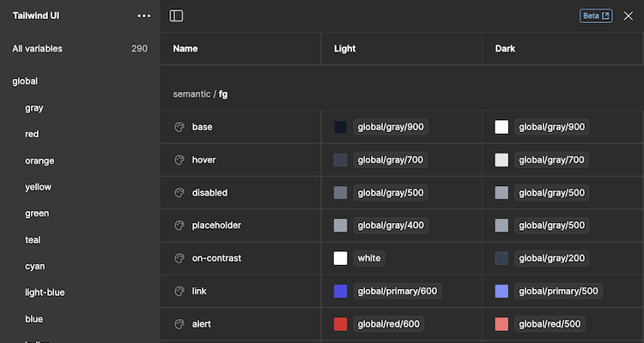The image size is (644, 343).
Task: Click the Dark color swatch for on-contrast
Action: tap(501, 258)
